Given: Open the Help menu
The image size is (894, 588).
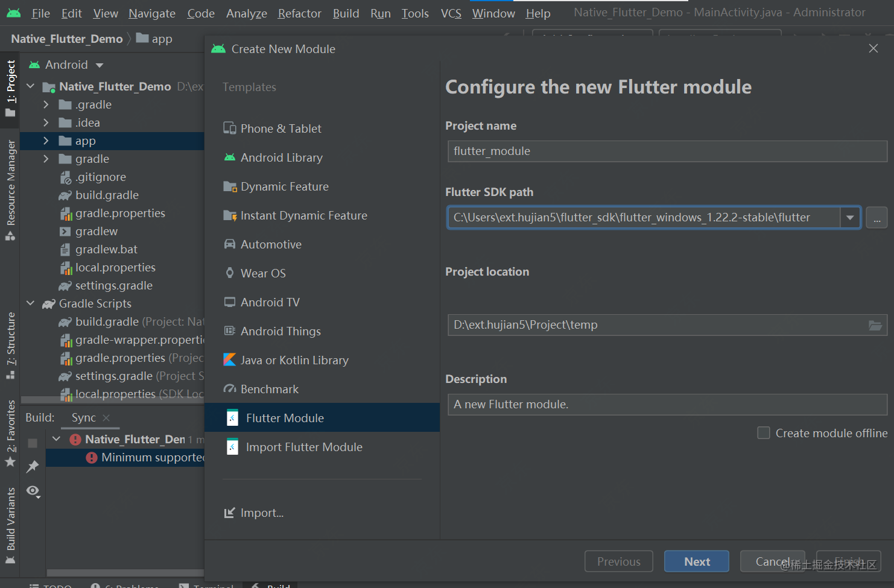Looking at the screenshot, I should pos(537,13).
